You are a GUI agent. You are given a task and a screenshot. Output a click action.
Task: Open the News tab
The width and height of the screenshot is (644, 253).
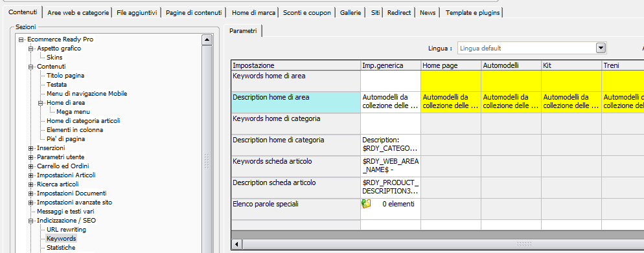click(428, 13)
